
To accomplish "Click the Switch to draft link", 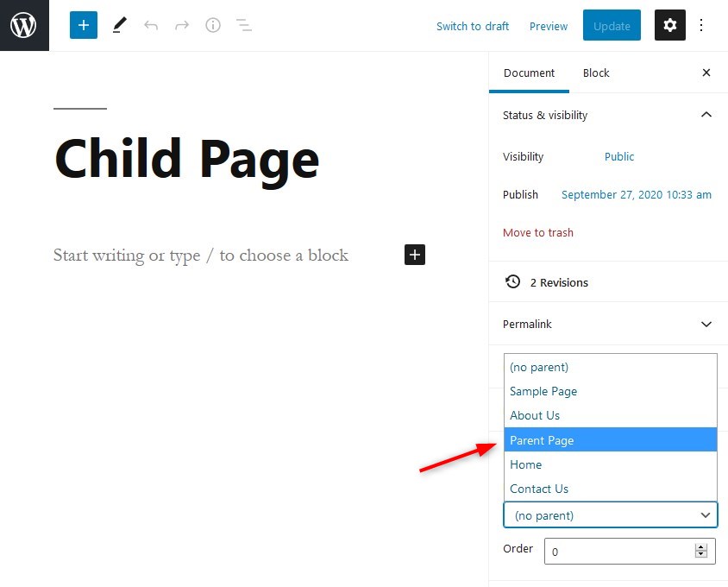I will pyautogui.click(x=473, y=27).
